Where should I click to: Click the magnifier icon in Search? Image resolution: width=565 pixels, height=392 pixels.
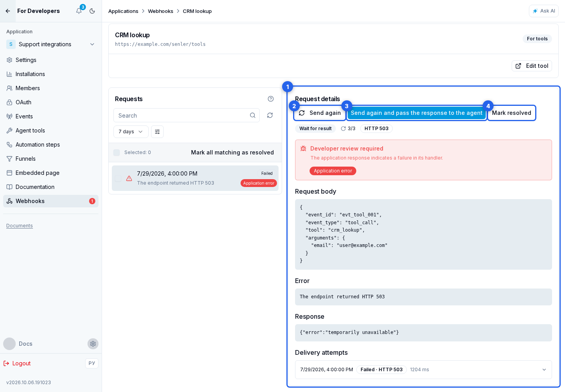point(253,115)
